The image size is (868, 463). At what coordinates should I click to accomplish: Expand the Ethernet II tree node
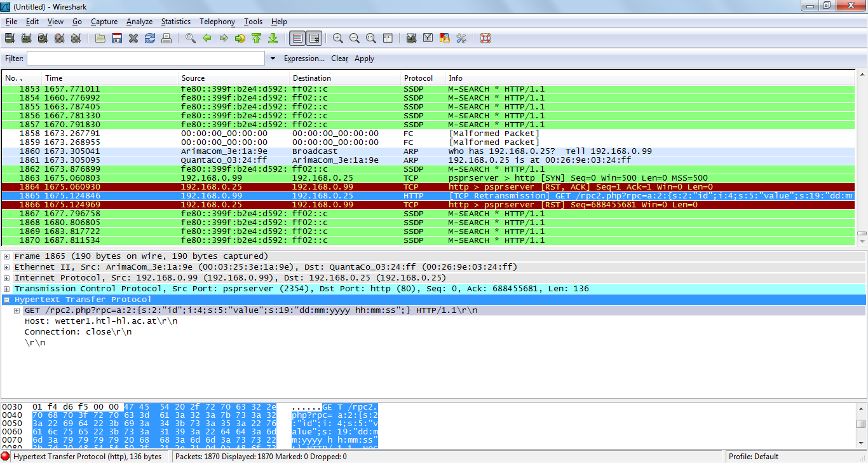(x=6, y=267)
